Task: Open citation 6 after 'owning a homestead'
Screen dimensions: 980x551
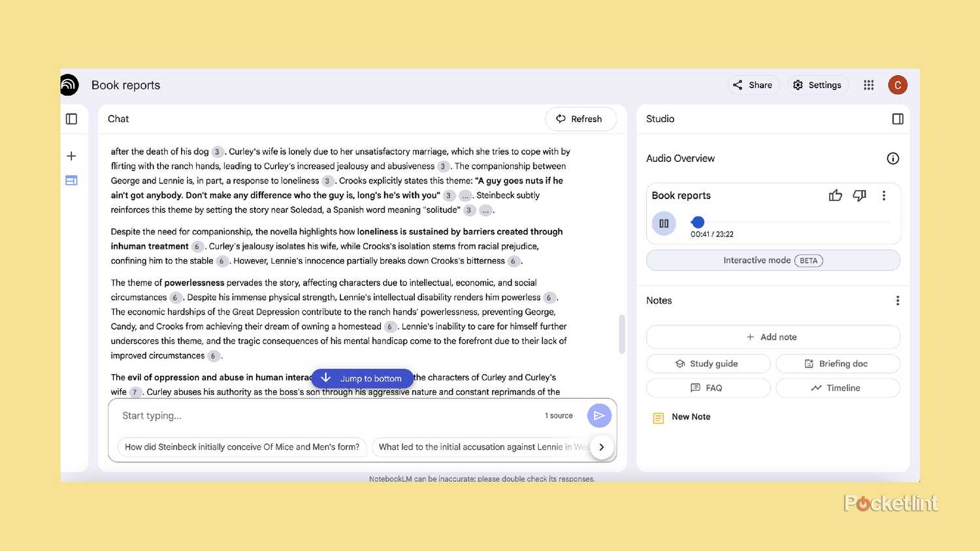Action: click(390, 327)
